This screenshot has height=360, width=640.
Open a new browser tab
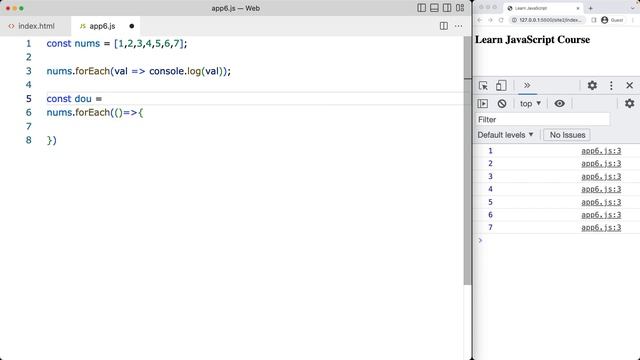click(590, 8)
